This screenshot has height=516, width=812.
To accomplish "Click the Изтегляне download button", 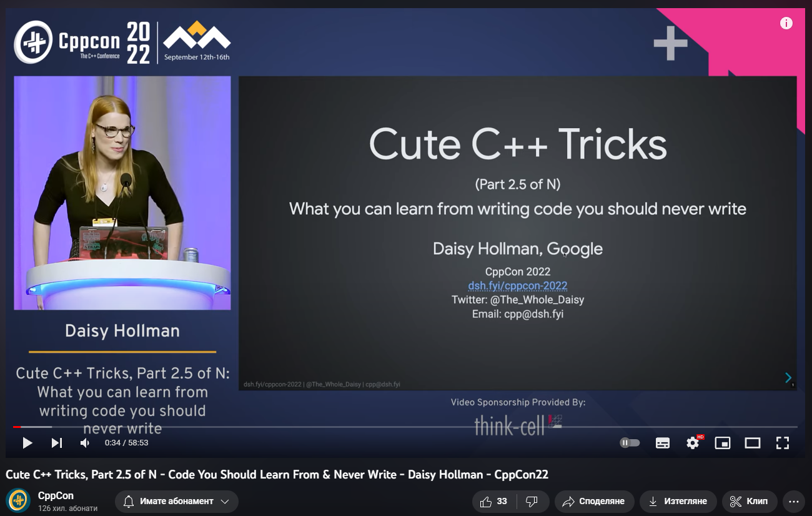I will point(678,501).
